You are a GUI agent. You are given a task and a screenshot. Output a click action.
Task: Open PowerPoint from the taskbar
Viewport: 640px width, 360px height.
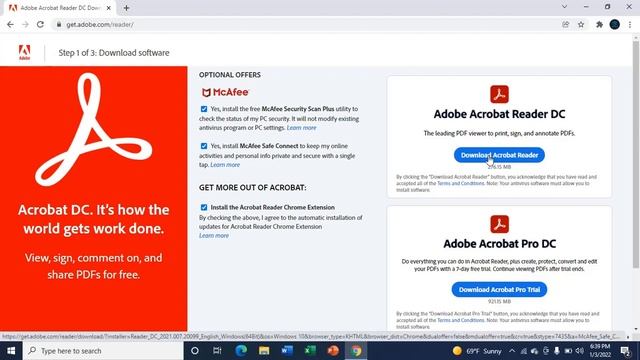click(333, 351)
